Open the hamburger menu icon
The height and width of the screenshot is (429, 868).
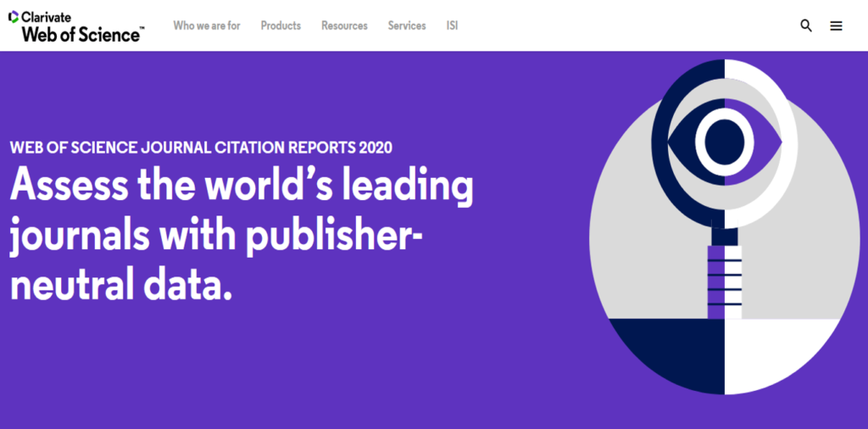pyautogui.click(x=836, y=26)
